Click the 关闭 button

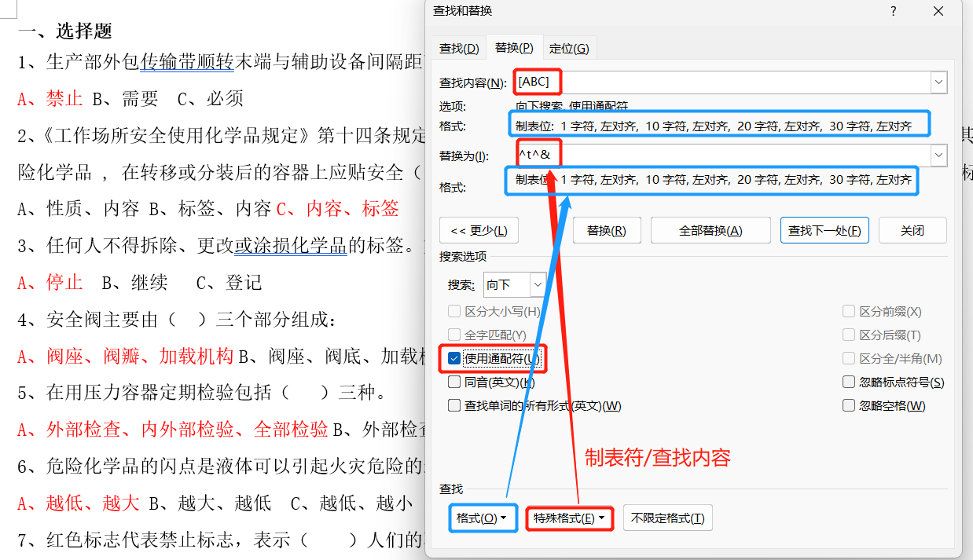(x=912, y=231)
